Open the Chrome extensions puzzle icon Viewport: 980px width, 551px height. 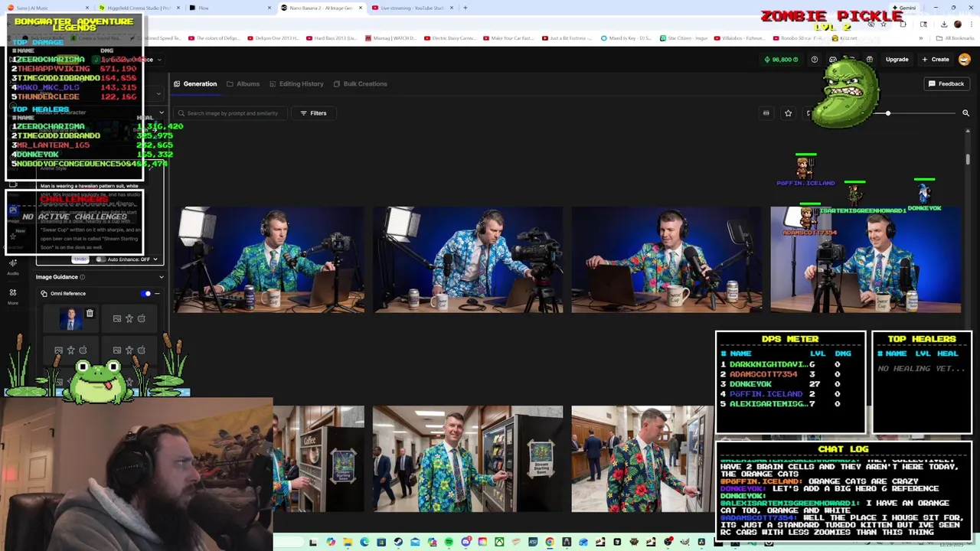(903, 24)
